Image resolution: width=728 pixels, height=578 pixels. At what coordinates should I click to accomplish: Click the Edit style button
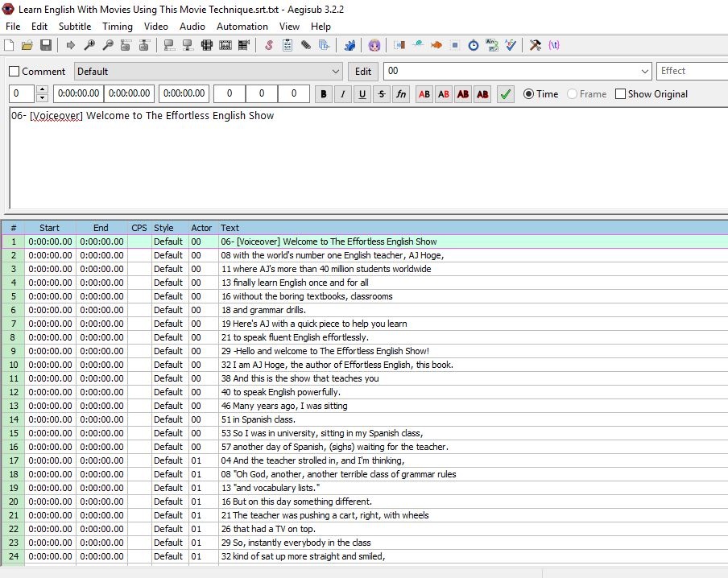364,72
